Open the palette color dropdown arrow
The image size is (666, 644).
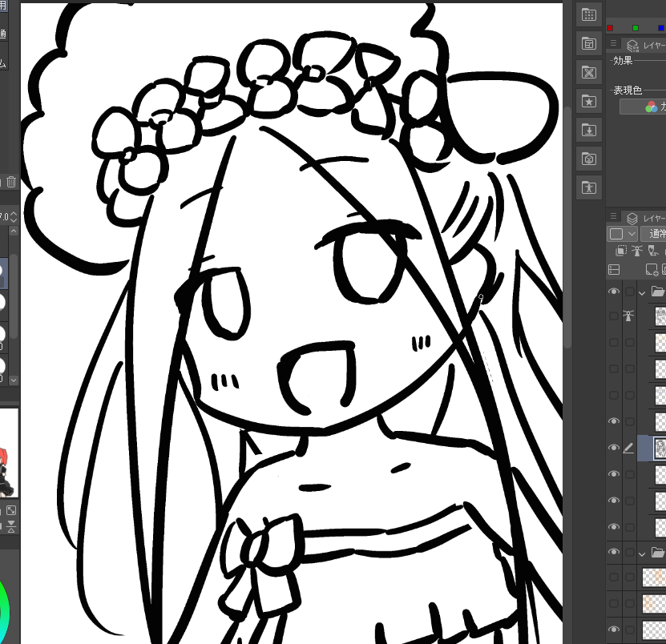coord(632,233)
